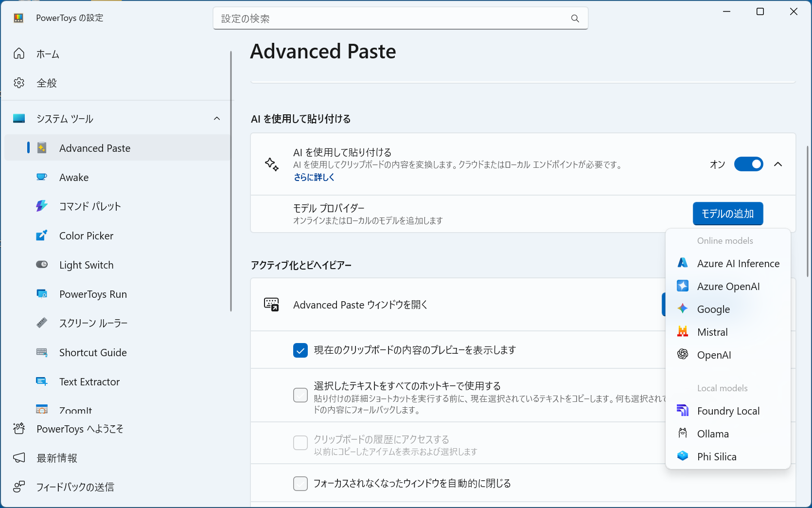The width and height of the screenshot is (812, 508).
Task: Choose OpenAI as the model provider
Action: [728, 355]
